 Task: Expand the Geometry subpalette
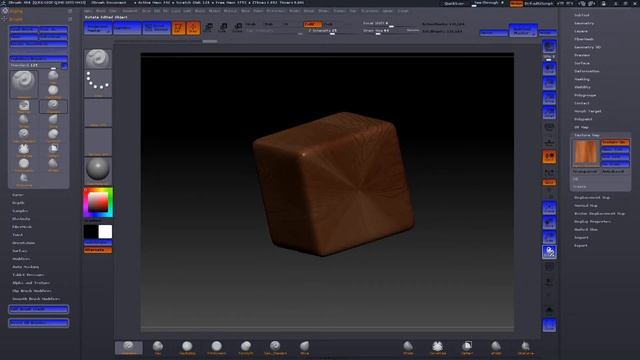(584, 23)
